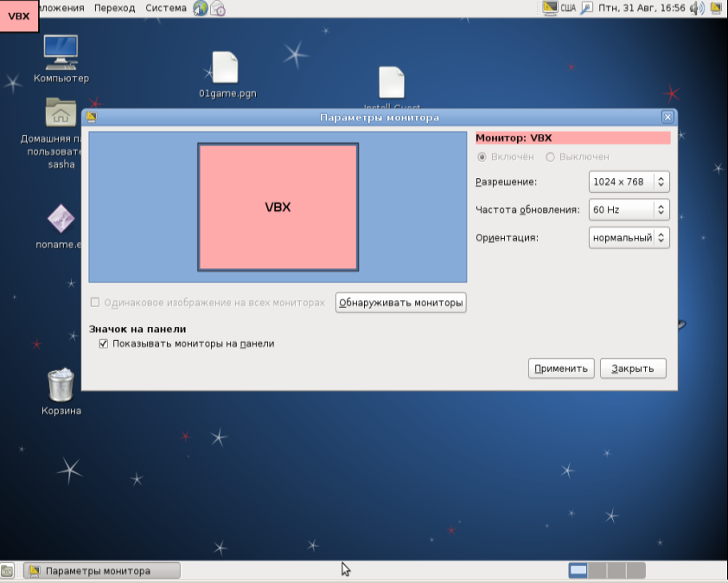Click the VBX label in top-left corner
Screen dimensions: 728x583
[19, 16]
